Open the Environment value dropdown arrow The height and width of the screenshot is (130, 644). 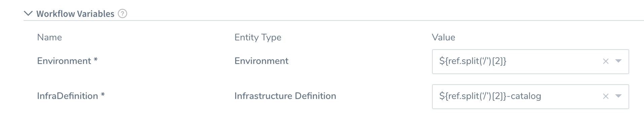(x=618, y=61)
